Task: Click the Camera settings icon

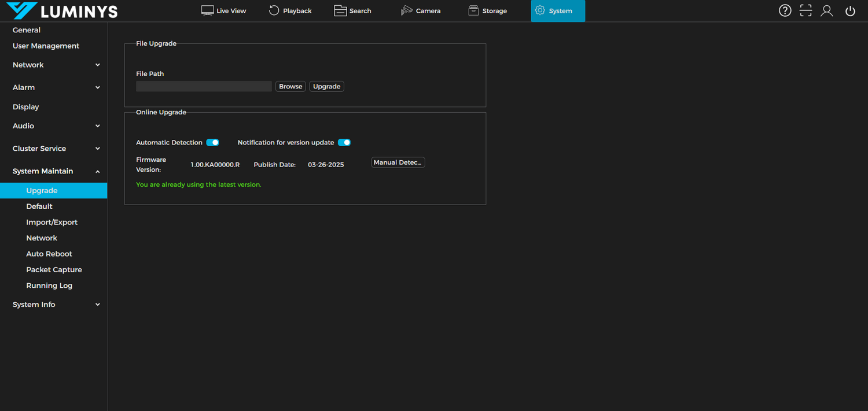Action: pyautogui.click(x=420, y=10)
